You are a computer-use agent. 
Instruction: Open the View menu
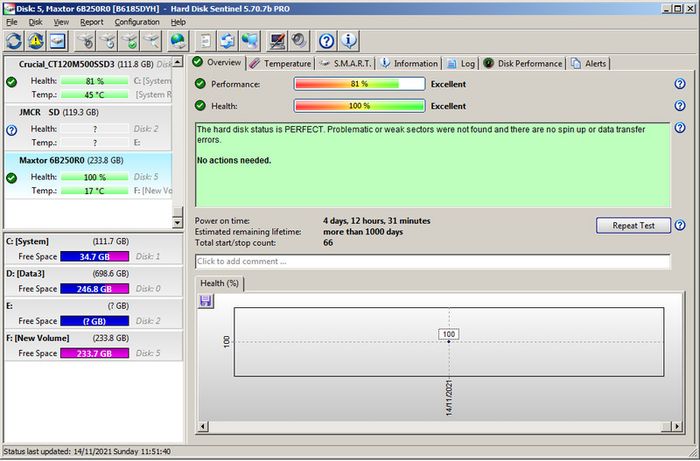(x=61, y=22)
